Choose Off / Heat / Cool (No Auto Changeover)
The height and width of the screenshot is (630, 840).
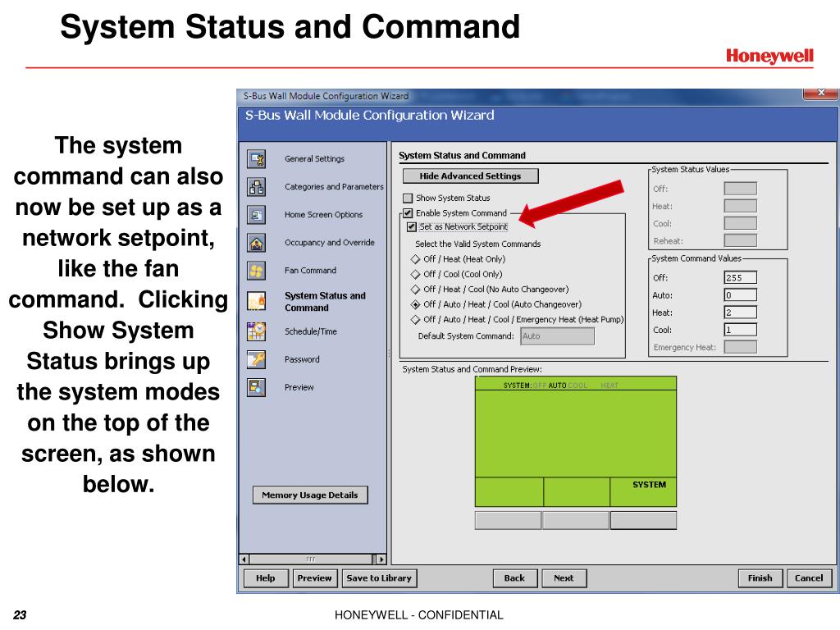click(x=415, y=290)
